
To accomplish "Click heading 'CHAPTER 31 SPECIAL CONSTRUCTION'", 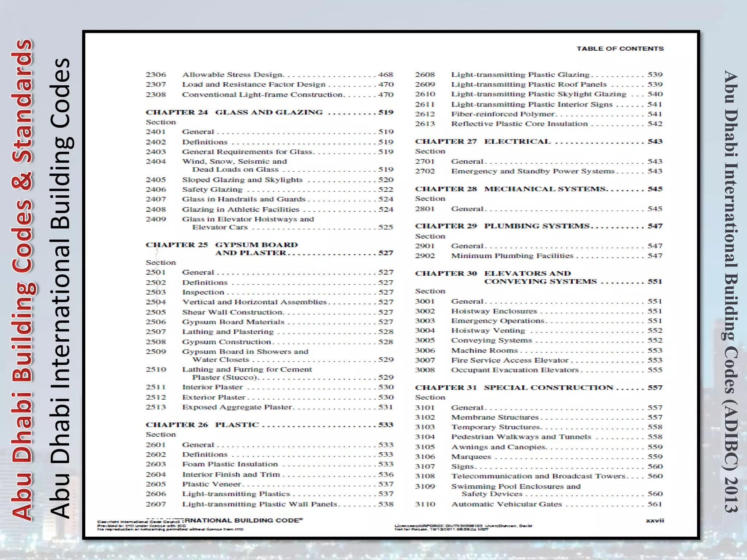I will [539, 388].
